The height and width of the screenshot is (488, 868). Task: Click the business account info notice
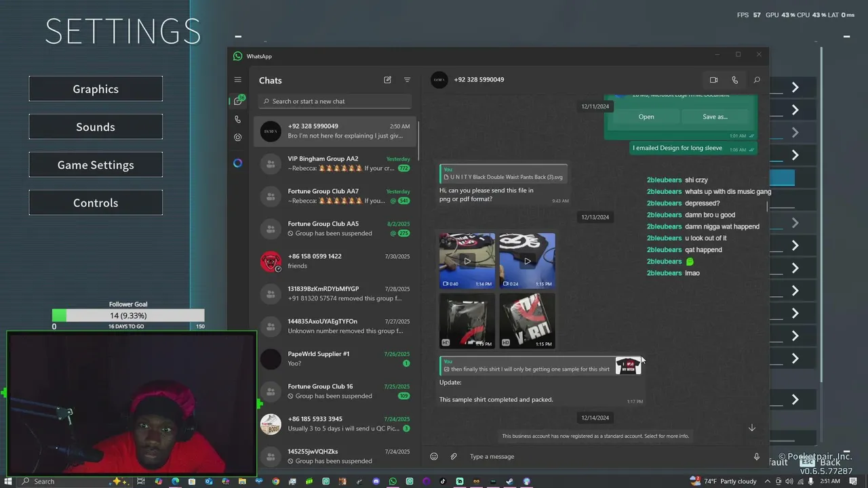point(595,436)
